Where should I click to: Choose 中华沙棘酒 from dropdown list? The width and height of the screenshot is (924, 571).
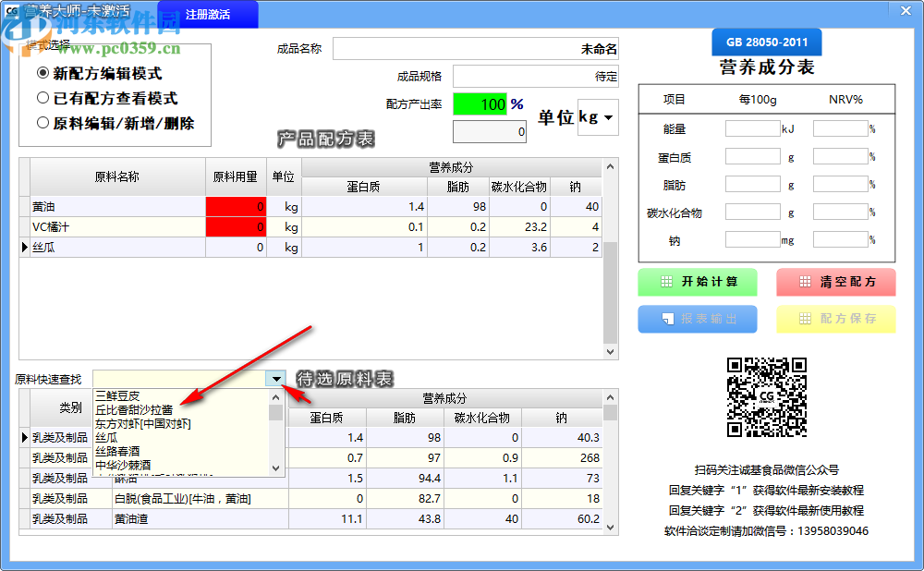pyautogui.click(x=123, y=465)
